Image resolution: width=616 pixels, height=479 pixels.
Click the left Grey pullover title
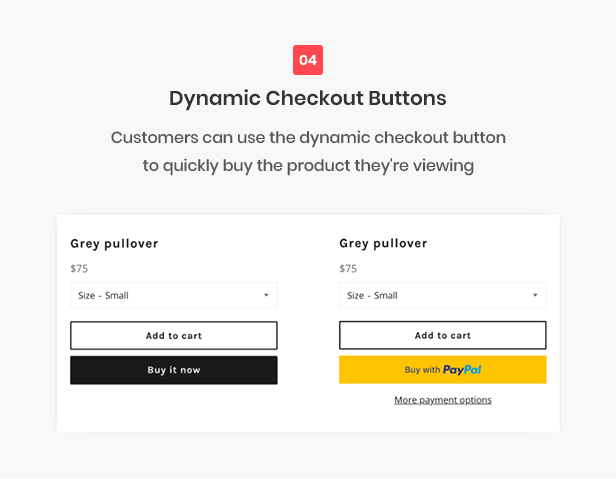tap(114, 244)
